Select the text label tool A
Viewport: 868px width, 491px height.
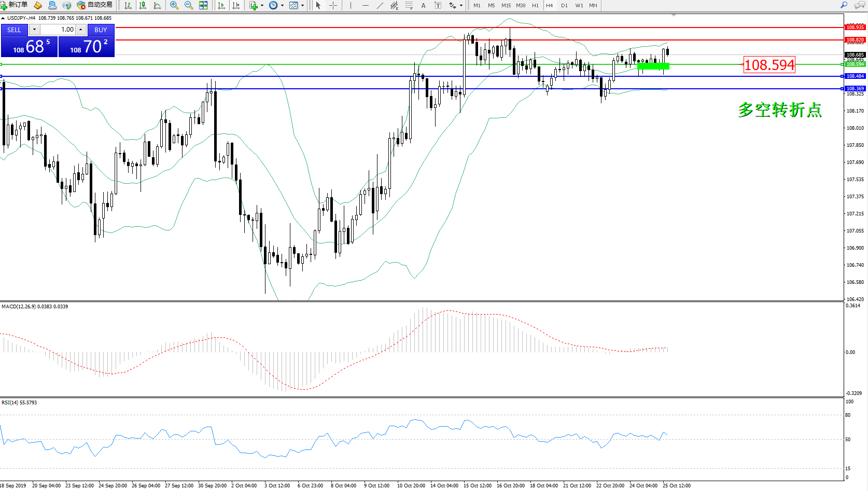pyautogui.click(x=423, y=5)
